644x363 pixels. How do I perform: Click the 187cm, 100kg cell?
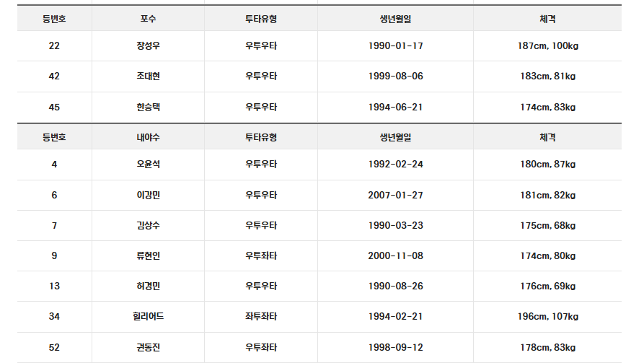tap(547, 45)
